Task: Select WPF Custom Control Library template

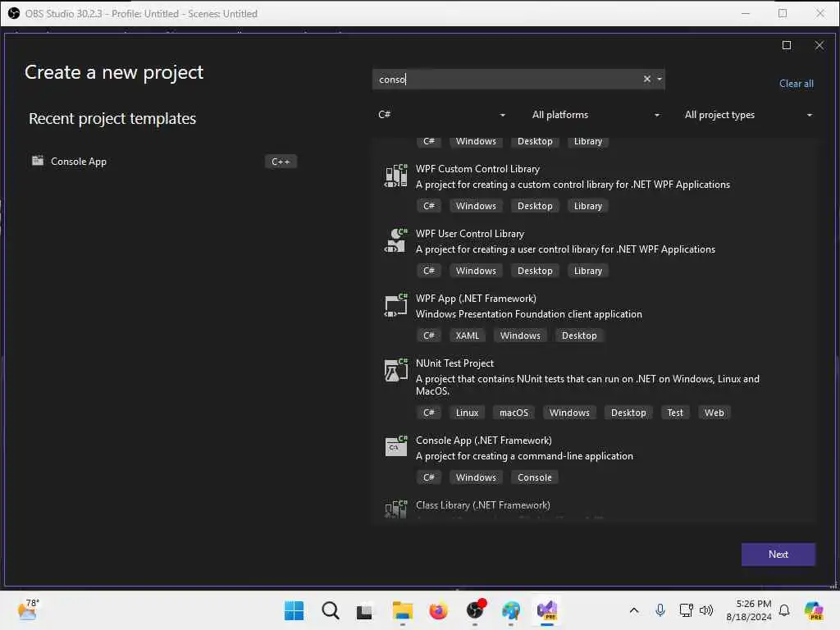Action: point(595,188)
